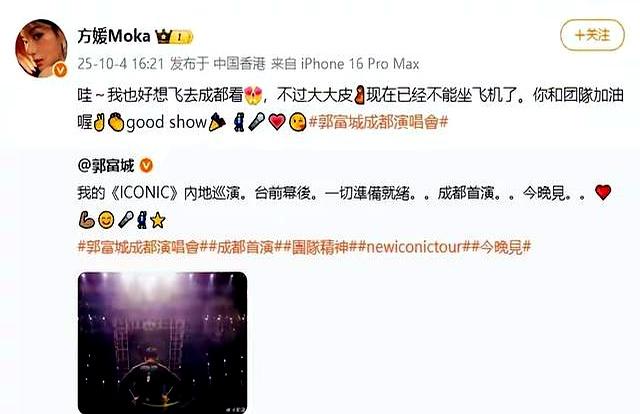Open the #newiconictour# hashtag
Screen dimensions: 640x414
coord(414,247)
